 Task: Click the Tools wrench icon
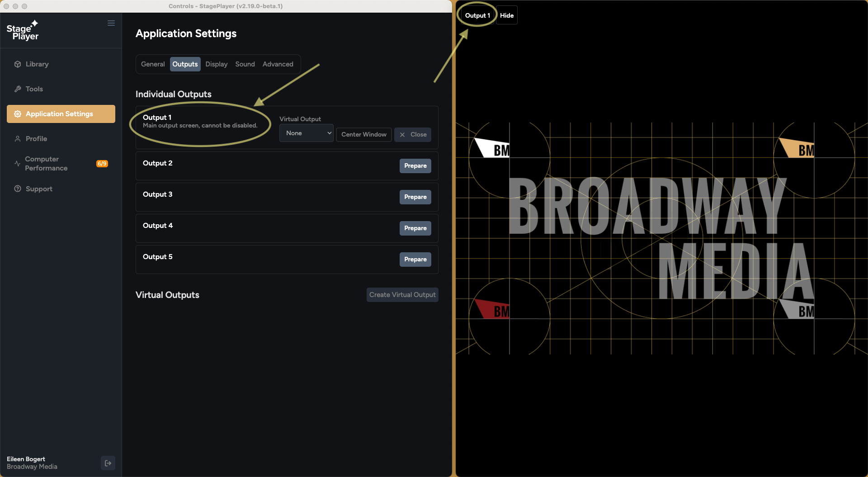point(18,89)
